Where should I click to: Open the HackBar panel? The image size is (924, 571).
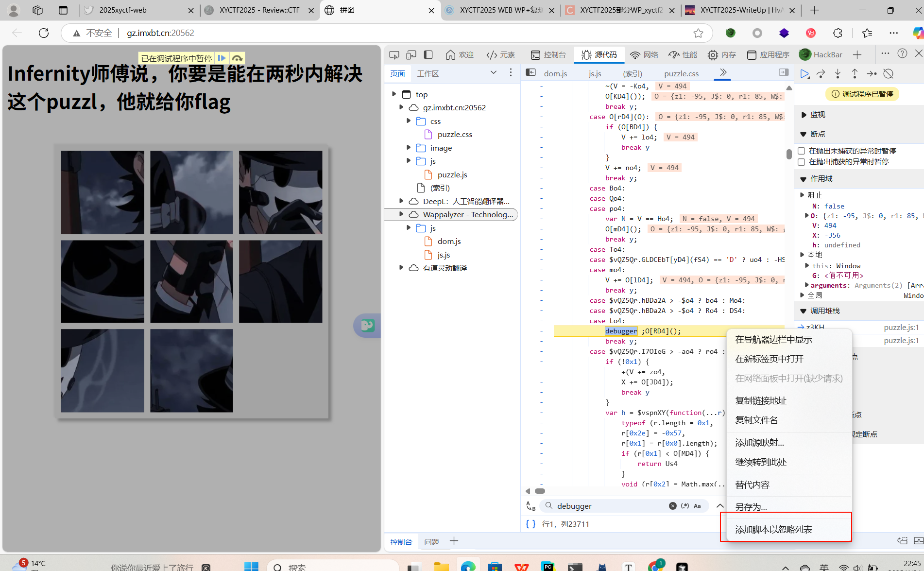pyautogui.click(x=821, y=55)
